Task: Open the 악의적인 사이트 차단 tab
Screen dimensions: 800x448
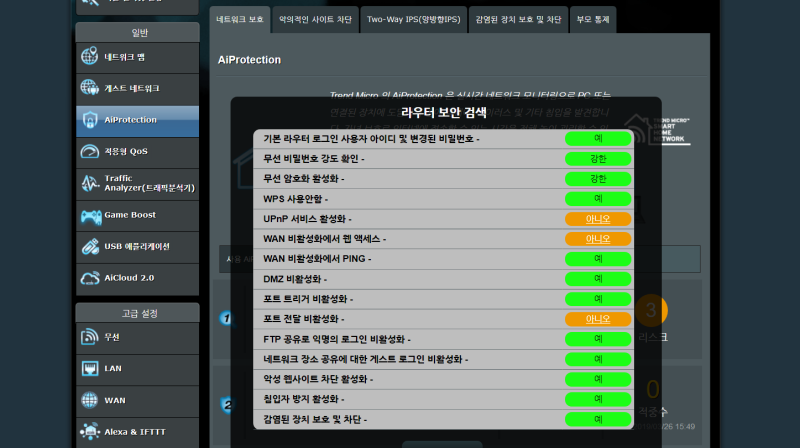Action: tap(315, 20)
